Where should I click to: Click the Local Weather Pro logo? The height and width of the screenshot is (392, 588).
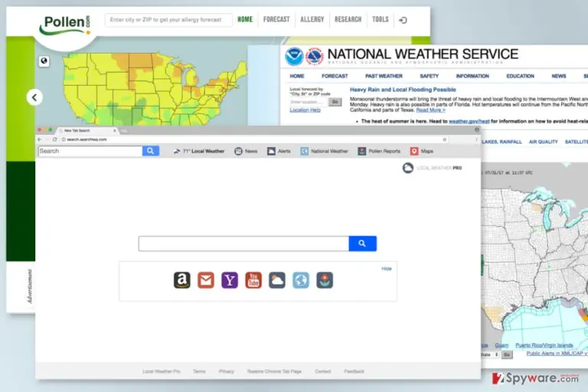(x=432, y=168)
